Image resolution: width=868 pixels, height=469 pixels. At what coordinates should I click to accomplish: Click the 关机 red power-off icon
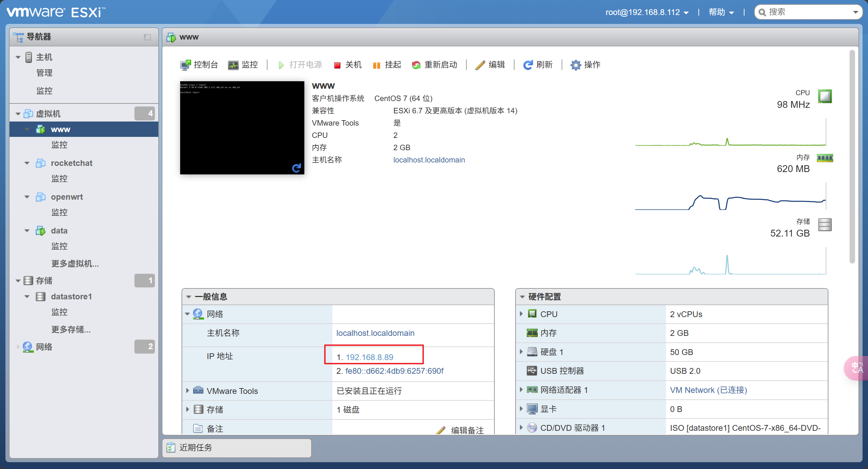[x=337, y=65]
